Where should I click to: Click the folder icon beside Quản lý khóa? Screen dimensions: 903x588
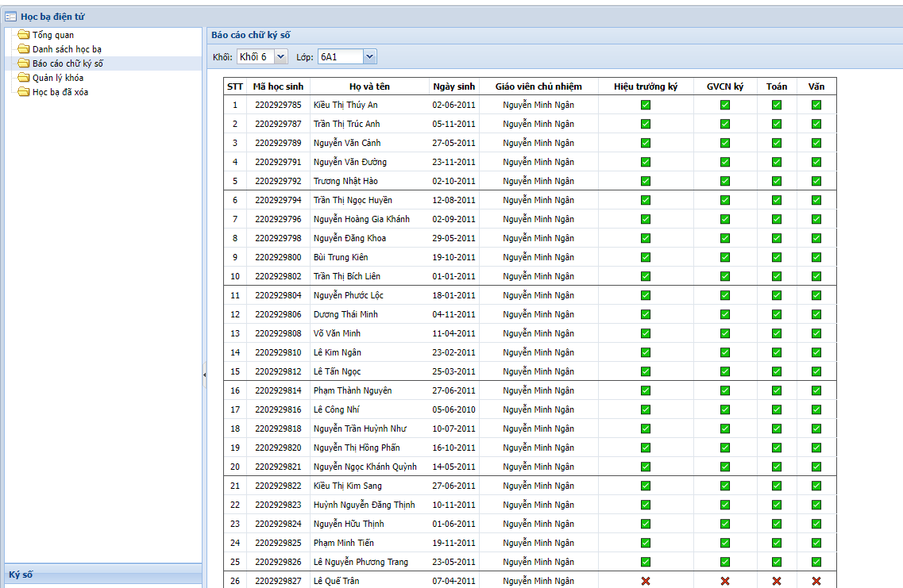23,78
